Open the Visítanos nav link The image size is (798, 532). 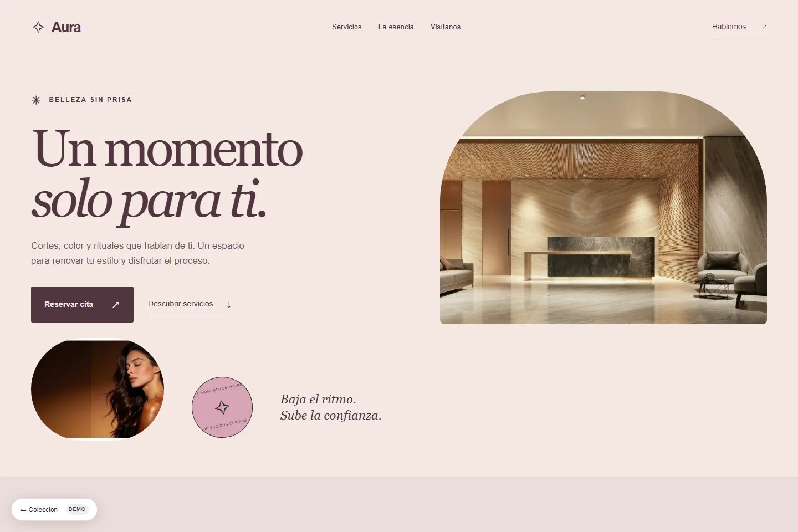446,27
